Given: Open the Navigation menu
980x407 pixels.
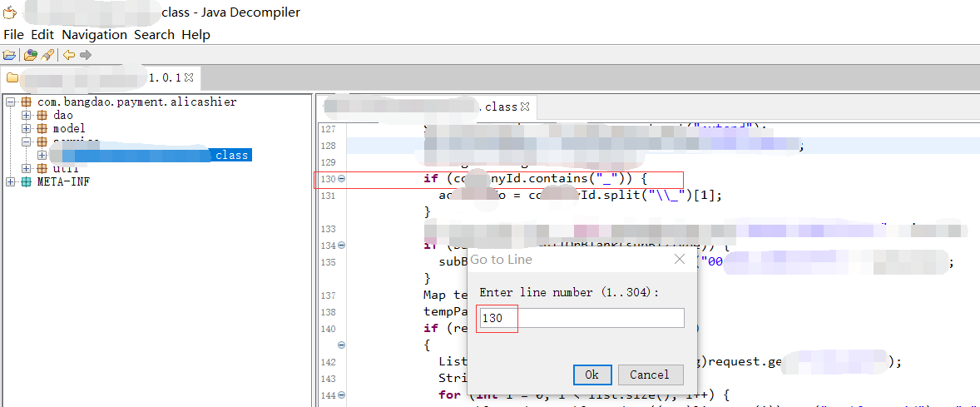Looking at the screenshot, I should point(94,34).
